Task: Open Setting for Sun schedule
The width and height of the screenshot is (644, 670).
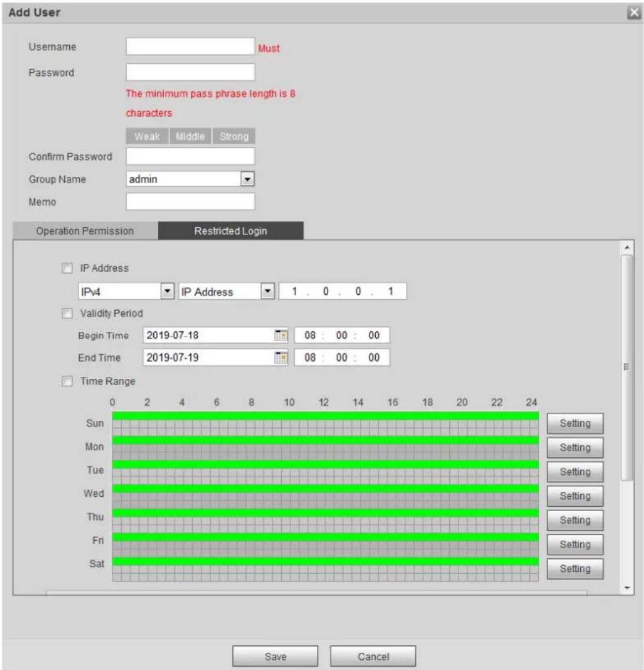Action: tap(575, 423)
